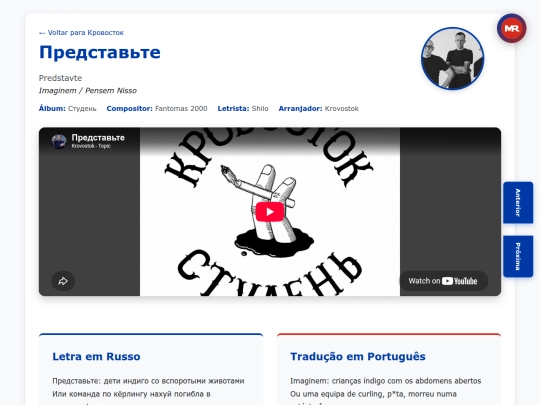Click the video share arrow icon
This screenshot has height=405, width=540.
(x=63, y=281)
